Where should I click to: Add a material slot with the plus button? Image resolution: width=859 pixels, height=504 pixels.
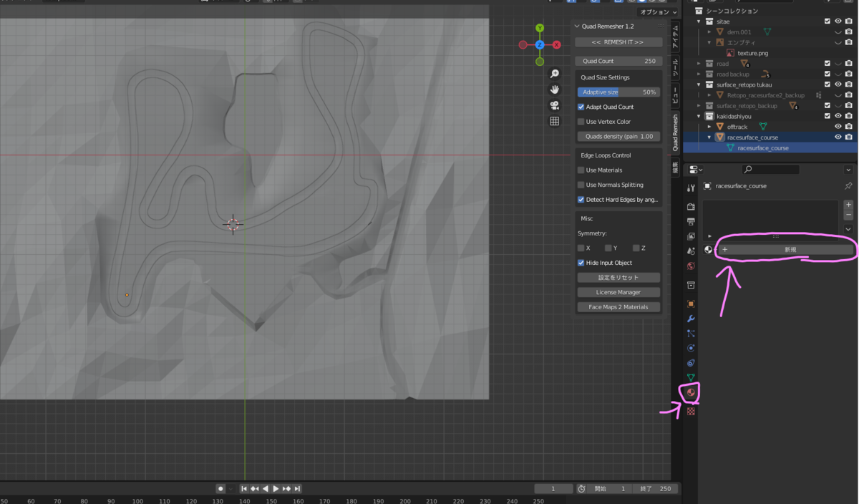pos(848,205)
